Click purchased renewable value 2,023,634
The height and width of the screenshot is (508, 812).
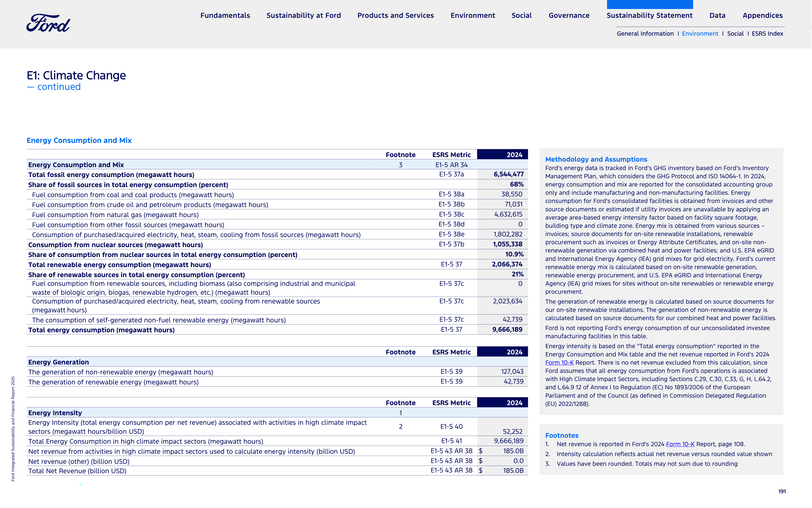[x=508, y=301]
